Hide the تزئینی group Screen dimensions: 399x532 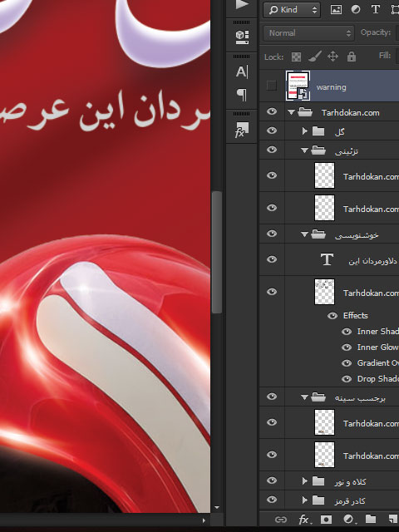[272, 150]
